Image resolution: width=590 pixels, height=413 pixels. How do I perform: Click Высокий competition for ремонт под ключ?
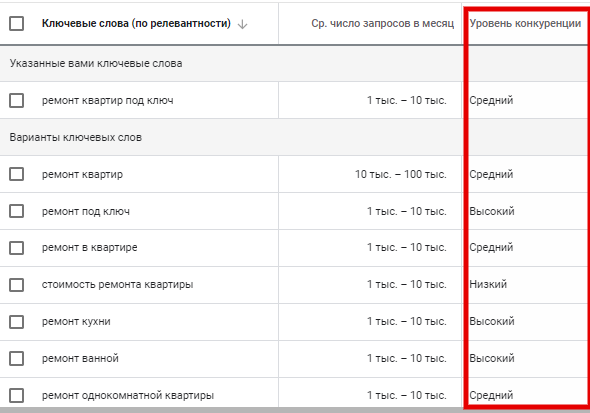tap(492, 211)
